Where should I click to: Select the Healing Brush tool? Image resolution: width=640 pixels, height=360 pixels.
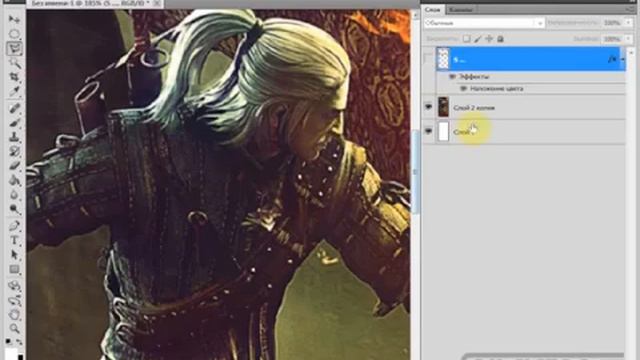click(x=14, y=108)
